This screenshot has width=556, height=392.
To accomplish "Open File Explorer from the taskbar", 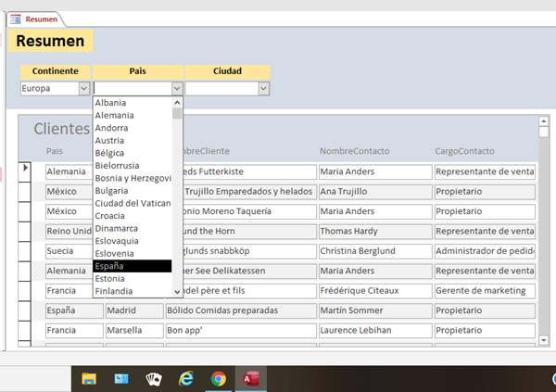I will (x=89, y=378).
